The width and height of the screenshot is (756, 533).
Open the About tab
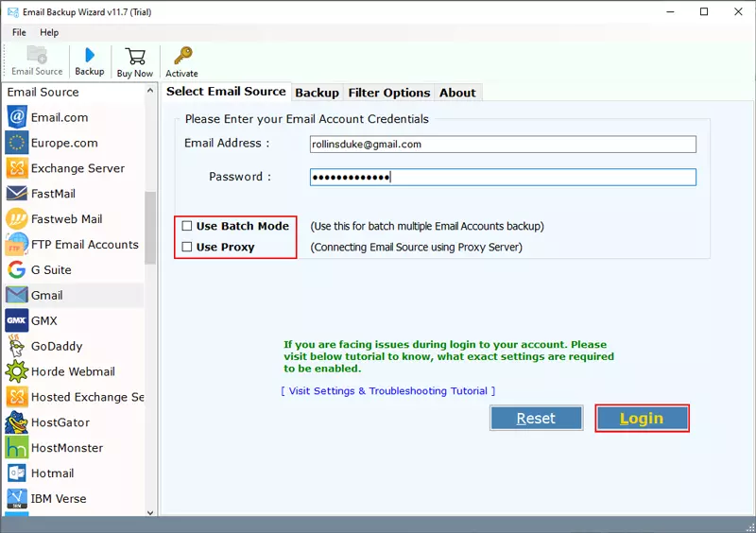(457, 93)
